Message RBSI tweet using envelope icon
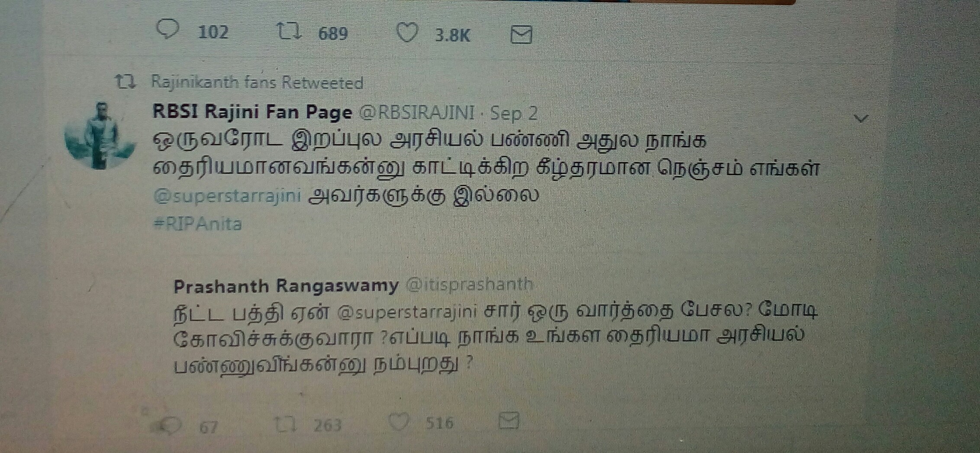980x453 pixels. pyautogui.click(x=509, y=421)
